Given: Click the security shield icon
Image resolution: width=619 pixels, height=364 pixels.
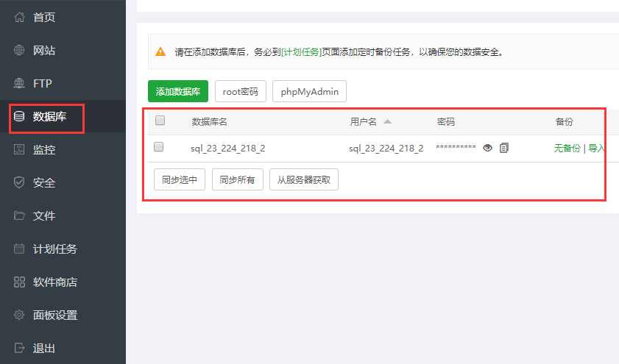Looking at the screenshot, I should point(19,183).
